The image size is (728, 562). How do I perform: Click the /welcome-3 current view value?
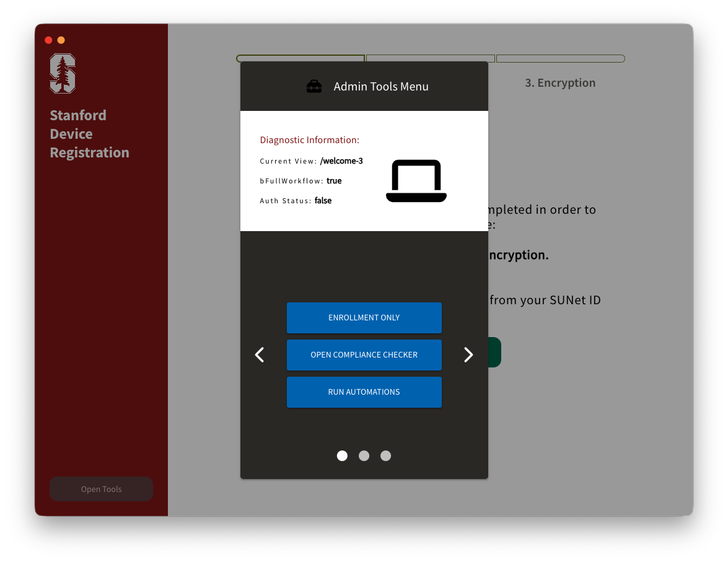pos(341,161)
